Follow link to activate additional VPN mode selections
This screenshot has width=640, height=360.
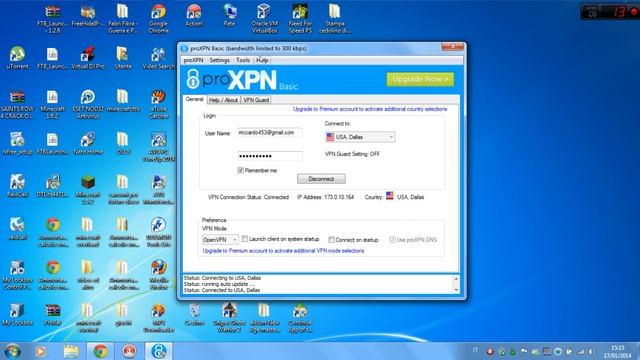click(283, 251)
